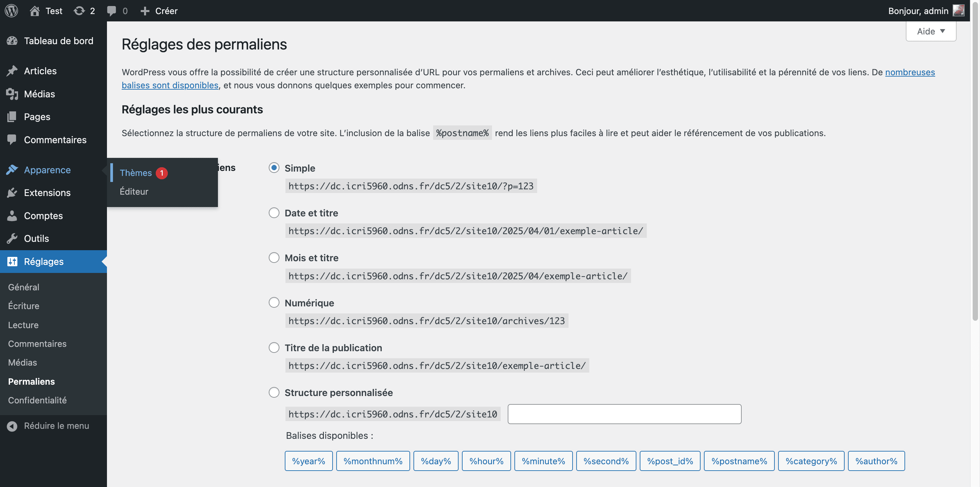Image resolution: width=980 pixels, height=487 pixels.
Task: Insert the %year% tag button
Action: pos(309,461)
